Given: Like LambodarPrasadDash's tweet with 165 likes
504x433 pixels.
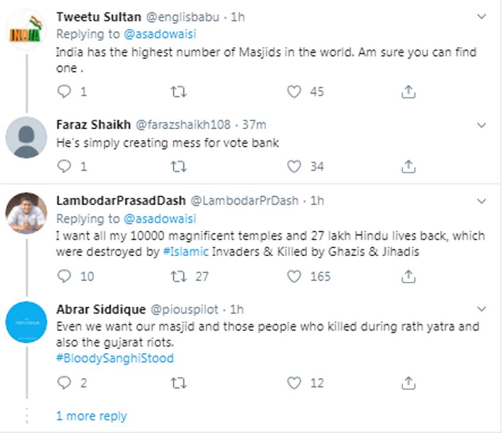Looking at the screenshot, I should pyautogui.click(x=295, y=276).
